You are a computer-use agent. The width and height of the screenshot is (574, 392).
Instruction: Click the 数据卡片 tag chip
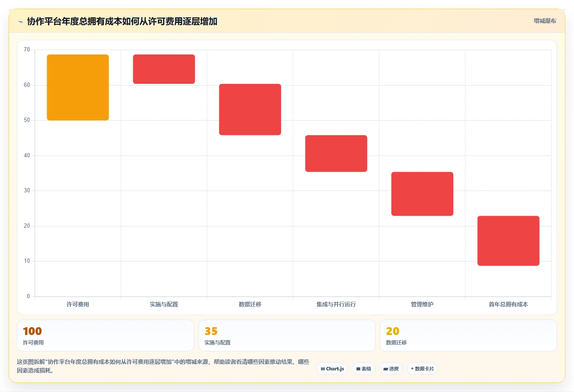(422, 369)
